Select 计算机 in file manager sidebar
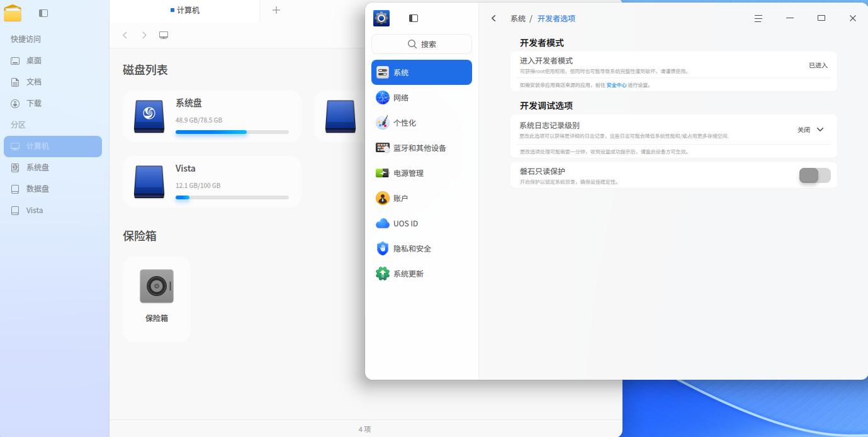 [53, 146]
